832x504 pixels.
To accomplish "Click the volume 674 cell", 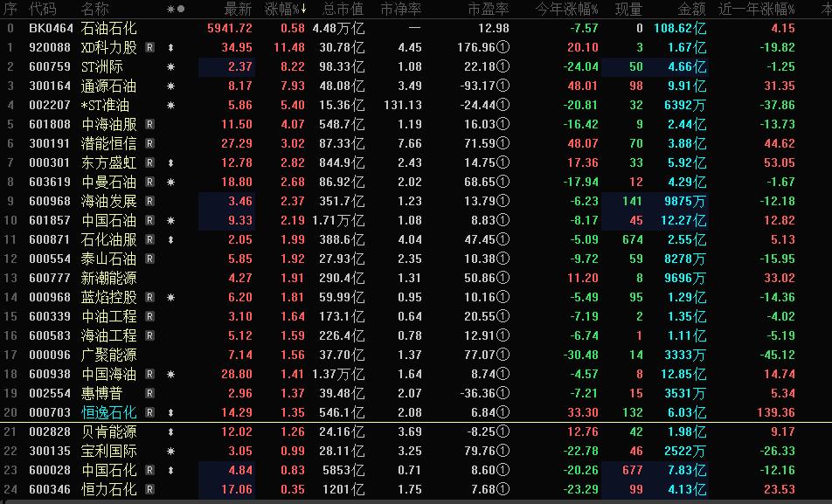I will click(633, 240).
